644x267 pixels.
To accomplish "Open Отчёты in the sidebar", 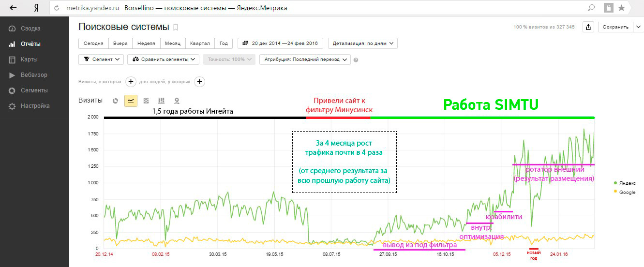I will [x=30, y=44].
